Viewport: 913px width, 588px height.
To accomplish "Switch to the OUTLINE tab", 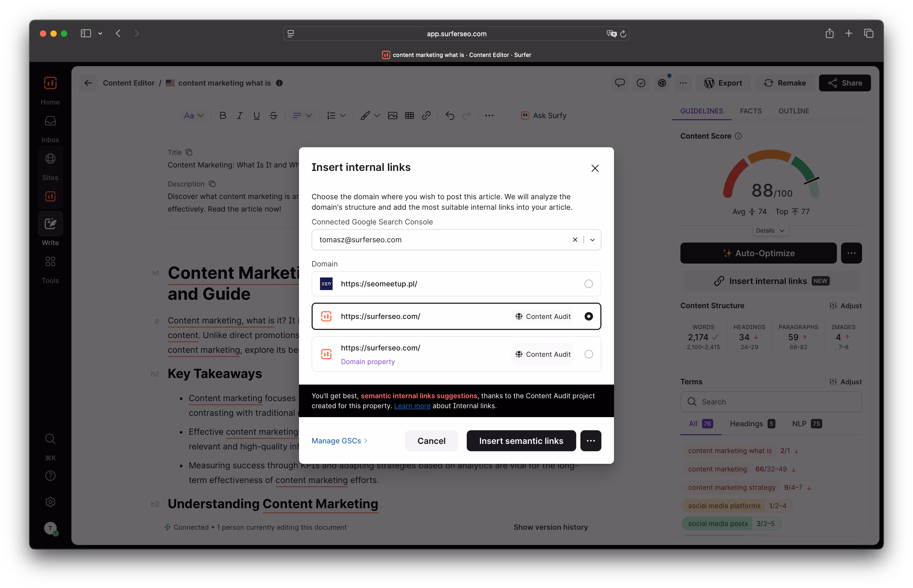I will coord(794,111).
